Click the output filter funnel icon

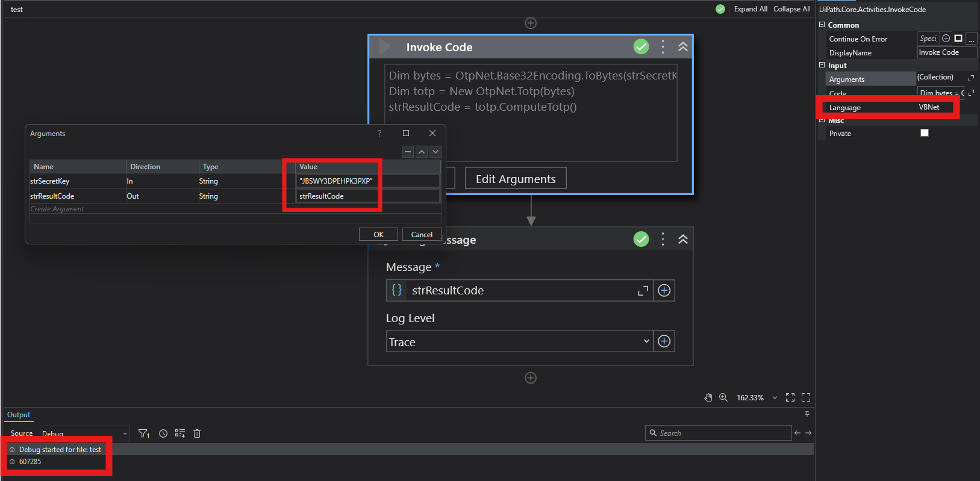tap(144, 433)
